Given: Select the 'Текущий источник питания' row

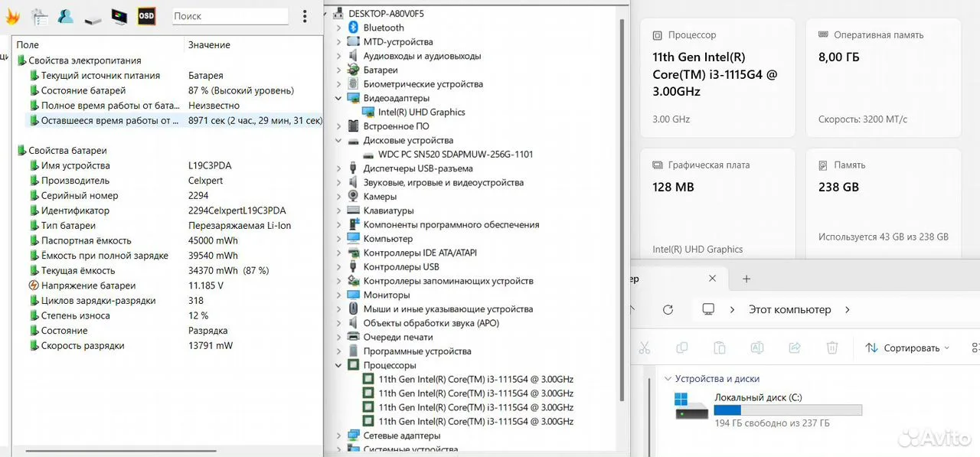Looking at the screenshot, I should (x=168, y=76).
